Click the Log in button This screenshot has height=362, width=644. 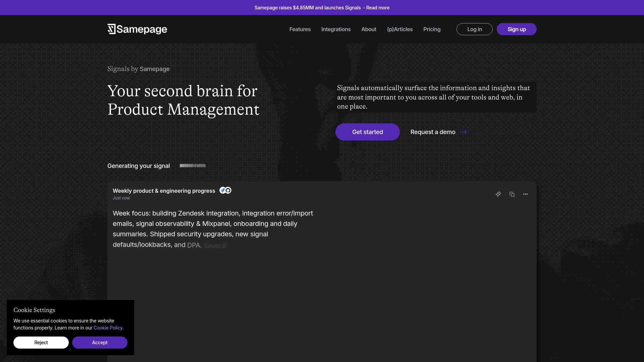point(474,29)
